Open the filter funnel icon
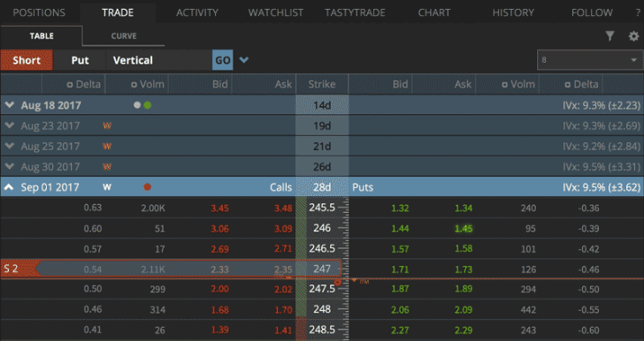644x341 pixels. [609, 36]
